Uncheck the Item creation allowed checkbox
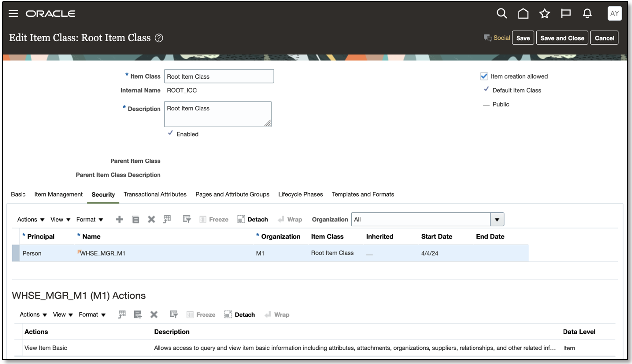 coord(484,76)
